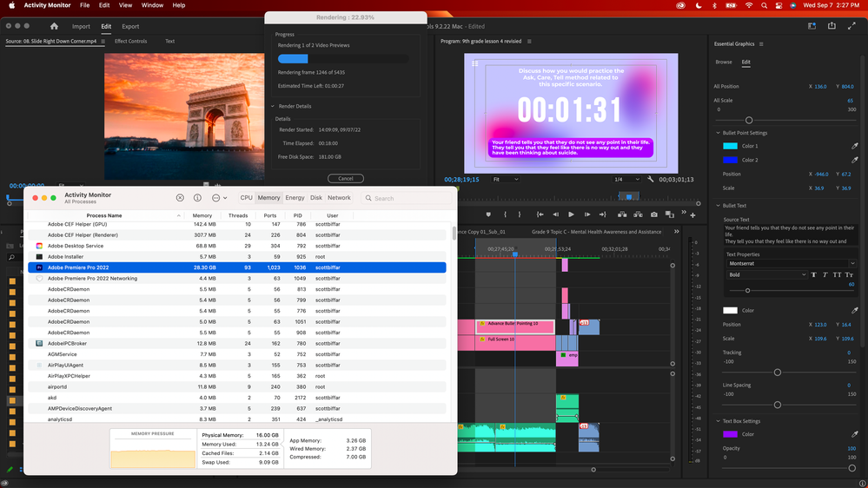
Task: Open the ellipsis actions menu in Activity Monitor
Action: tap(219, 198)
